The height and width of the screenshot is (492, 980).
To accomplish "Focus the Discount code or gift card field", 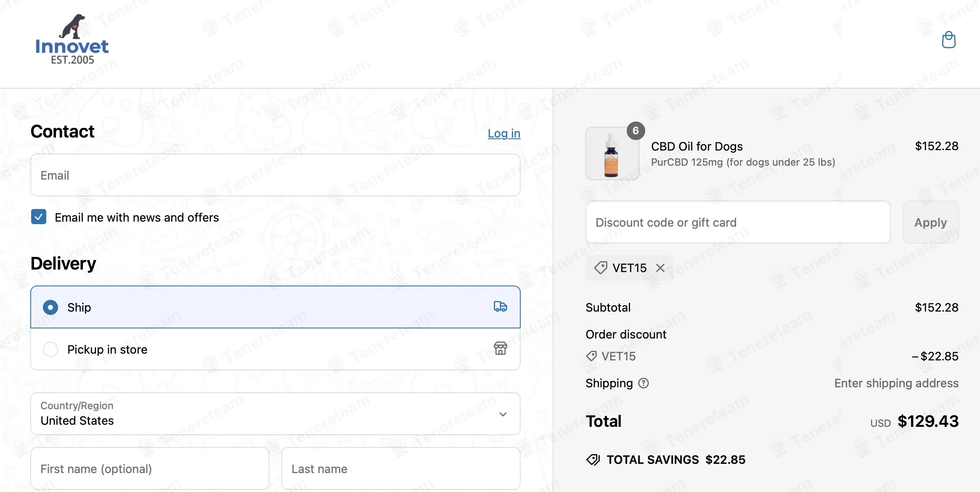I will click(x=738, y=222).
